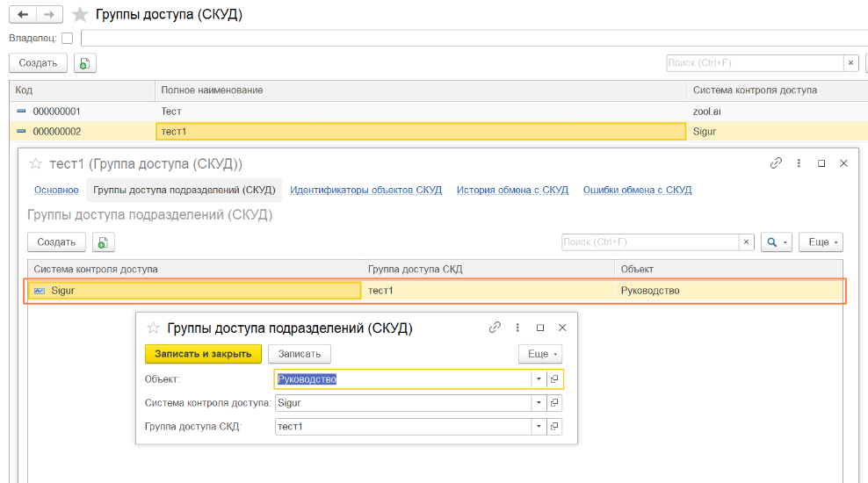The image size is (868, 483).
Task: Click the forward navigation arrow
Action: [50, 15]
